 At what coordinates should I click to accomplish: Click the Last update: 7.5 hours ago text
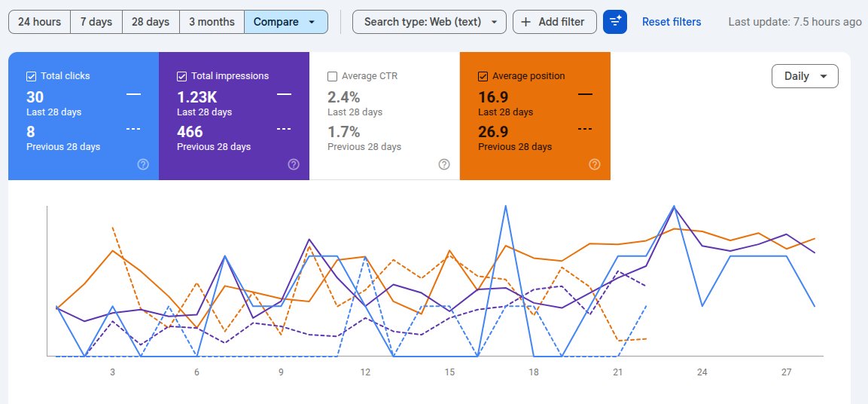[x=795, y=22]
